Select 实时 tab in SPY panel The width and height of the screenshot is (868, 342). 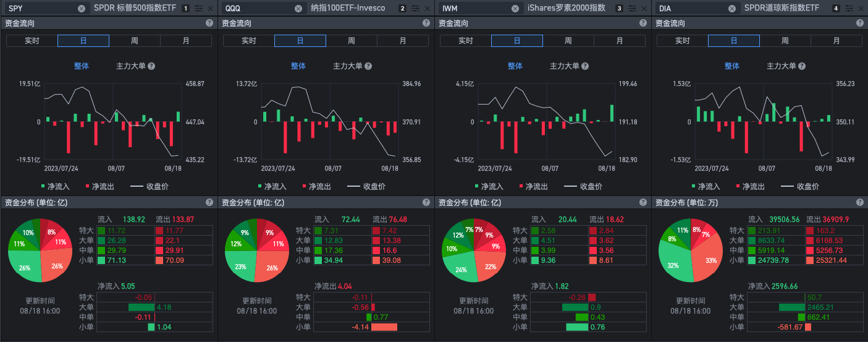point(32,41)
